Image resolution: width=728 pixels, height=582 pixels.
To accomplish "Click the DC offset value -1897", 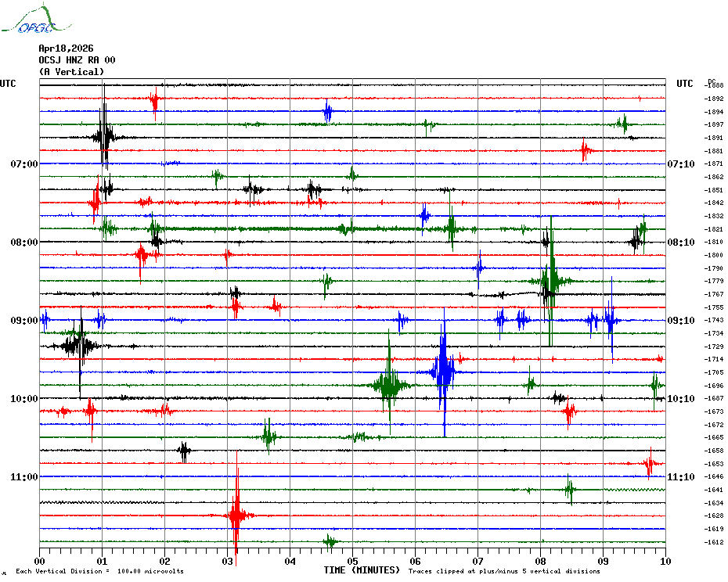I will [x=714, y=124].
